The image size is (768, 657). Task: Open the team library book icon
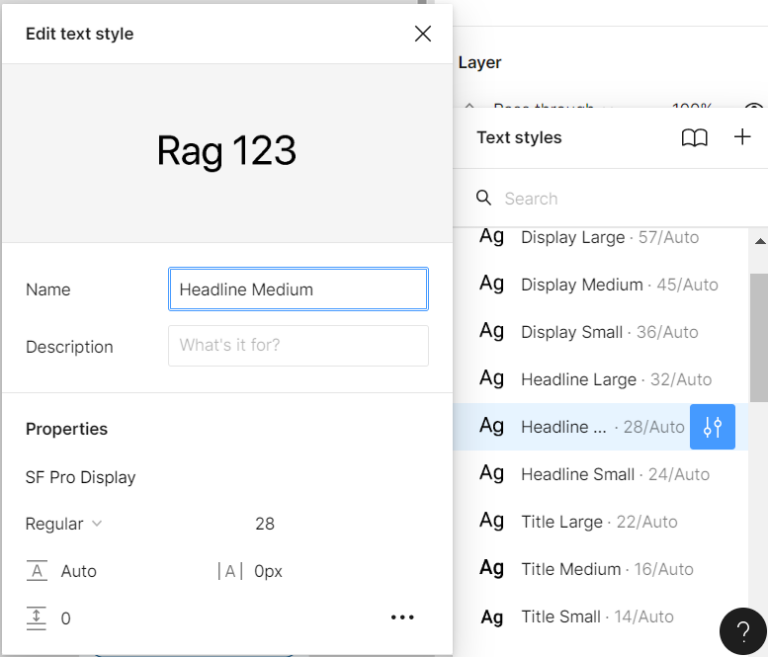point(694,138)
